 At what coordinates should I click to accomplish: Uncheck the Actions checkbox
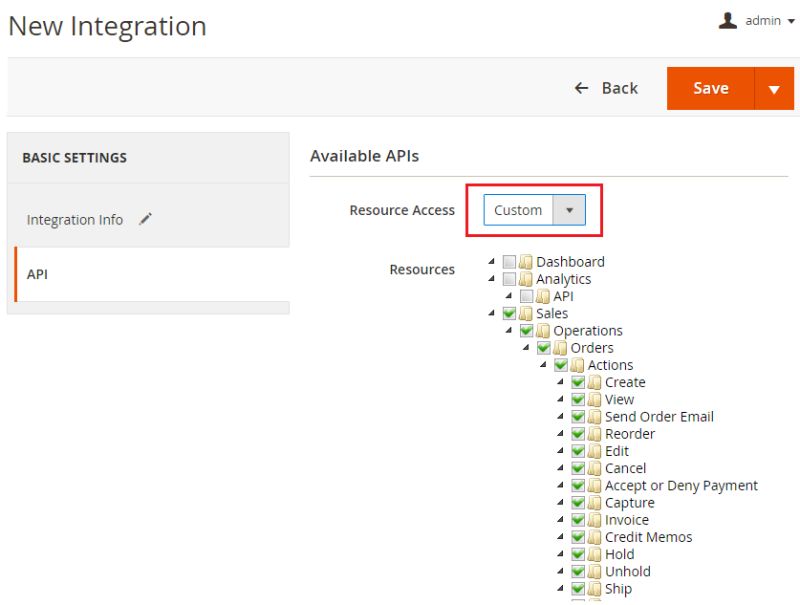[x=561, y=365]
